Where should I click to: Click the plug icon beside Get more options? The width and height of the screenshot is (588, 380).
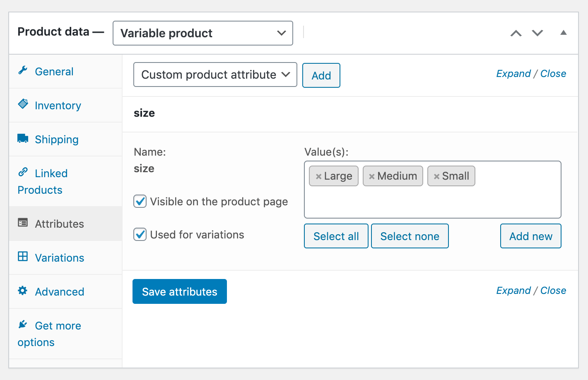23,325
